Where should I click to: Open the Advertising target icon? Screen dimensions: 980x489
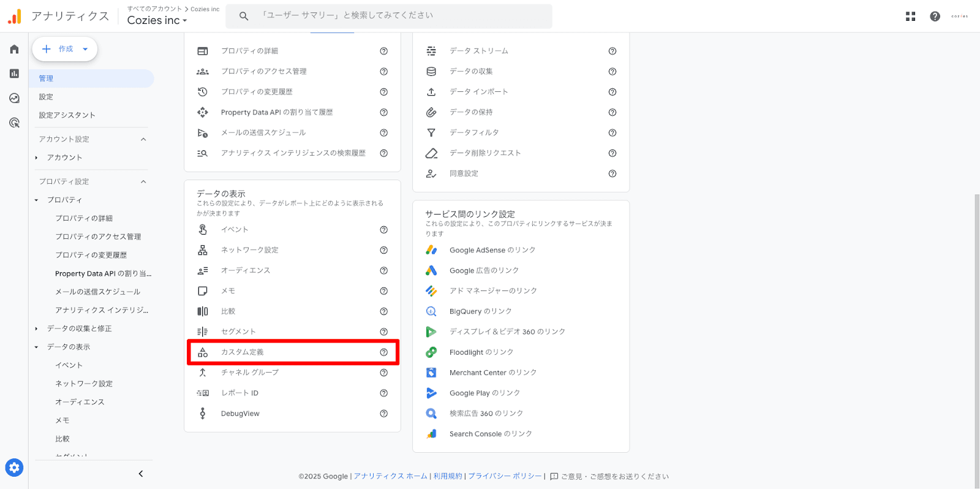pos(14,123)
